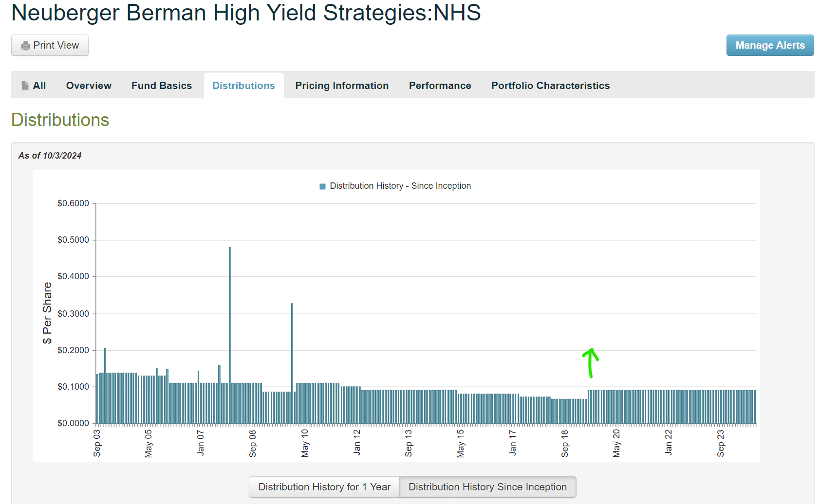Click the green arrow annotation on the chart
The width and height of the screenshot is (820, 504).
point(590,362)
